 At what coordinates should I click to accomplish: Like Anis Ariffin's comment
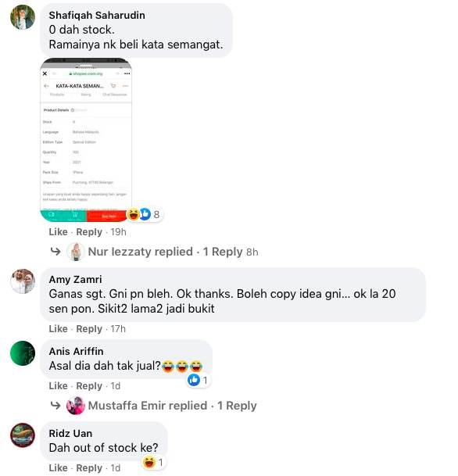click(x=58, y=386)
